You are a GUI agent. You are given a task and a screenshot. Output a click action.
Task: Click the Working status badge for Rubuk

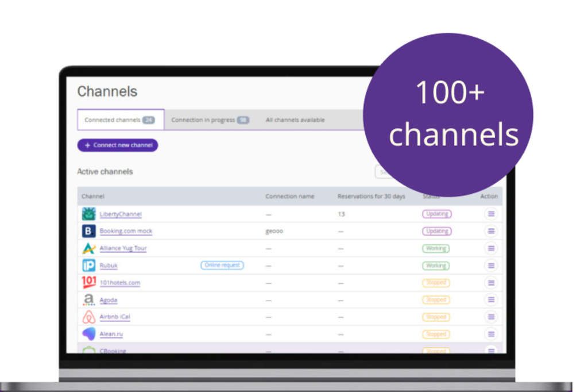[x=436, y=266]
